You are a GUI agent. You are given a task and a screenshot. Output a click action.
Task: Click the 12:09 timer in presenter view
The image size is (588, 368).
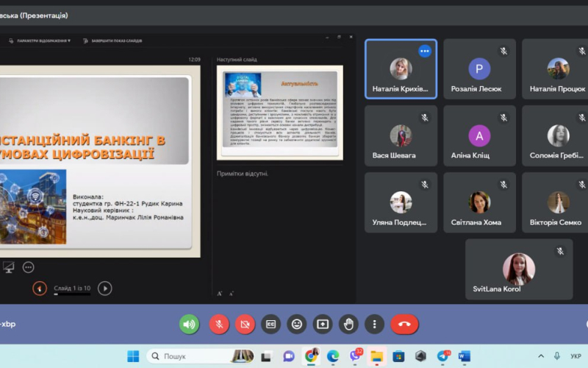tap(194, 60)
